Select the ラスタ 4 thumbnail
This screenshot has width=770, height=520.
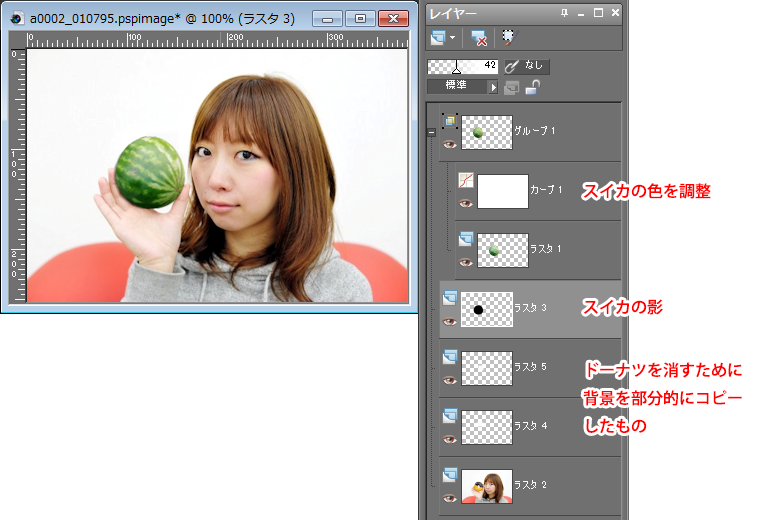click(x=487, y=427)
